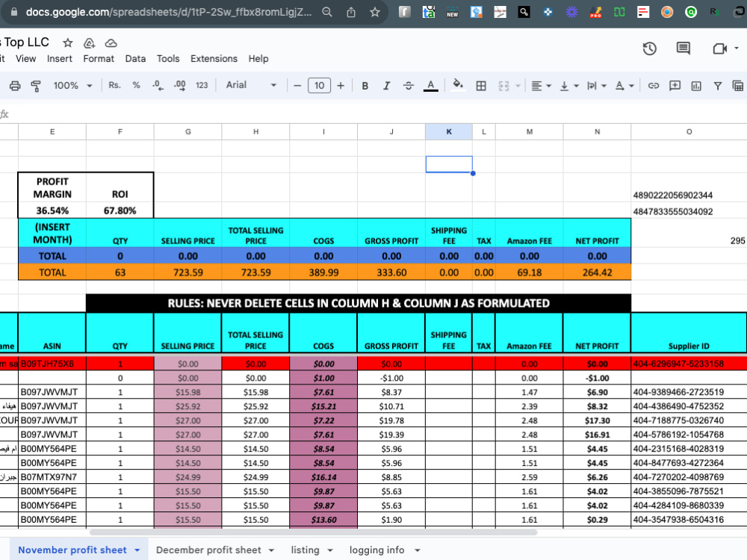747x560 pixels.
Task: Select the ROI value 67.80% cell
Action: coord(120,211)
